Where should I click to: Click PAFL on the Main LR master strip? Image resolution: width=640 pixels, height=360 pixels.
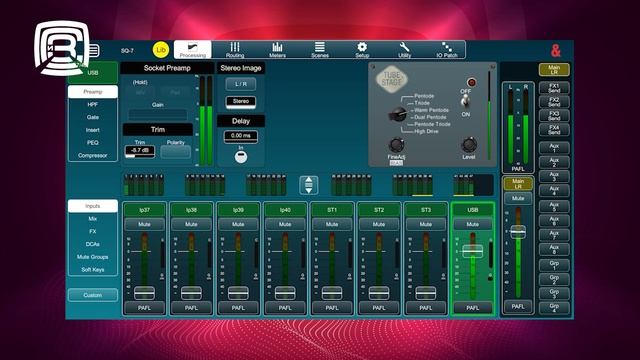pyautogui.click(x=518, y=307)
